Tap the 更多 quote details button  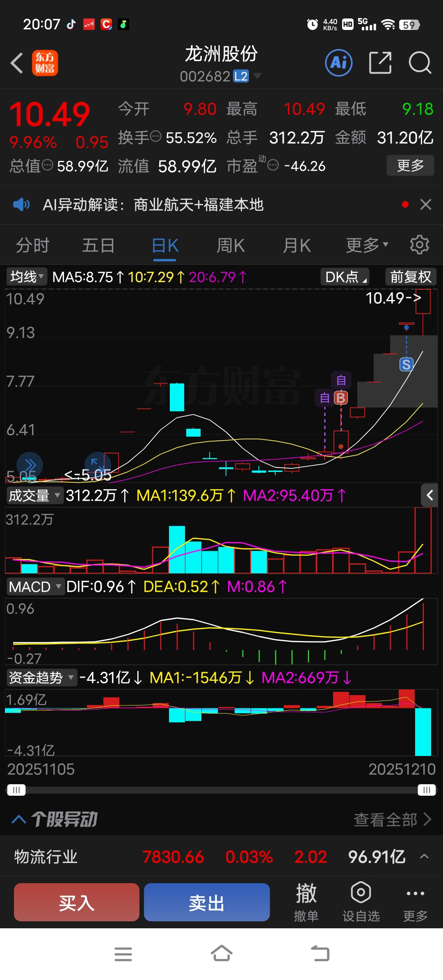click(x=410, y=165)
